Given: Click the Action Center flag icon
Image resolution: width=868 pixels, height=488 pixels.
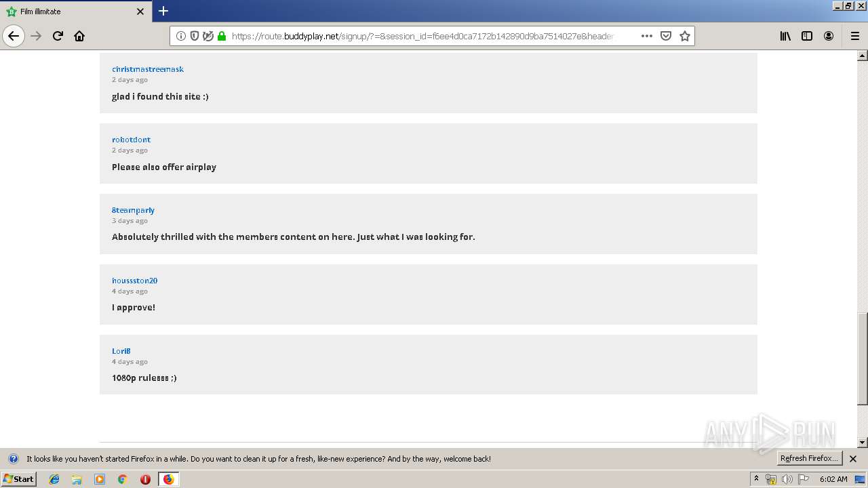Looking at the screenshot, I should pos(804,479).
